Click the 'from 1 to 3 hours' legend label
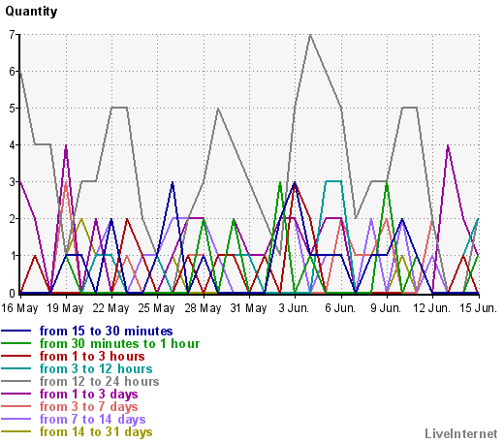This screenshot has height=443, width=504. click(x=92, y=357)
